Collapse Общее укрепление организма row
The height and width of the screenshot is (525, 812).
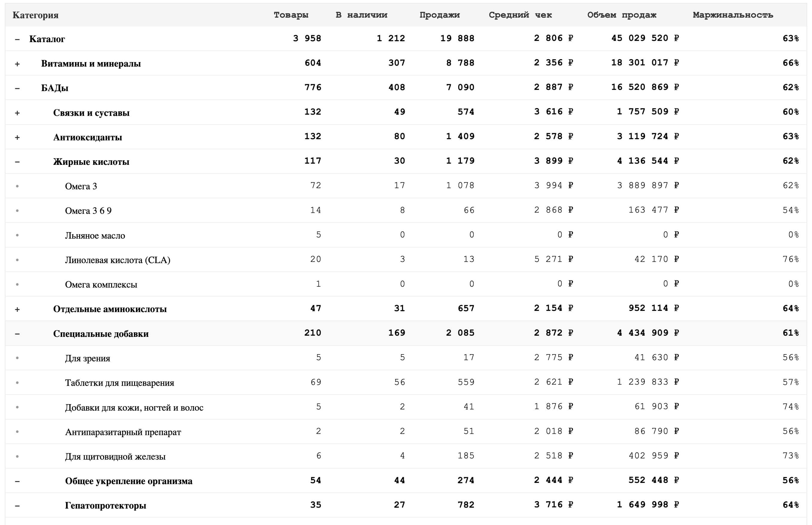[x=17, y=481]
